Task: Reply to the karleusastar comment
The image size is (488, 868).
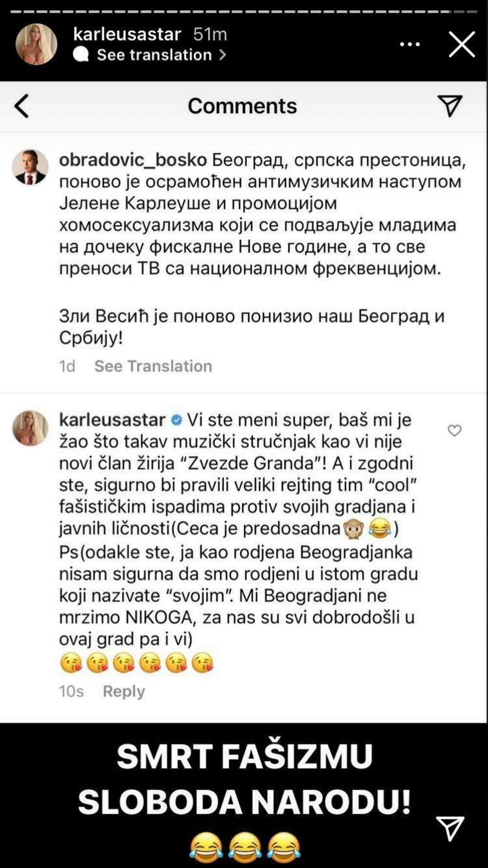Action: click(x=123, y=691)
